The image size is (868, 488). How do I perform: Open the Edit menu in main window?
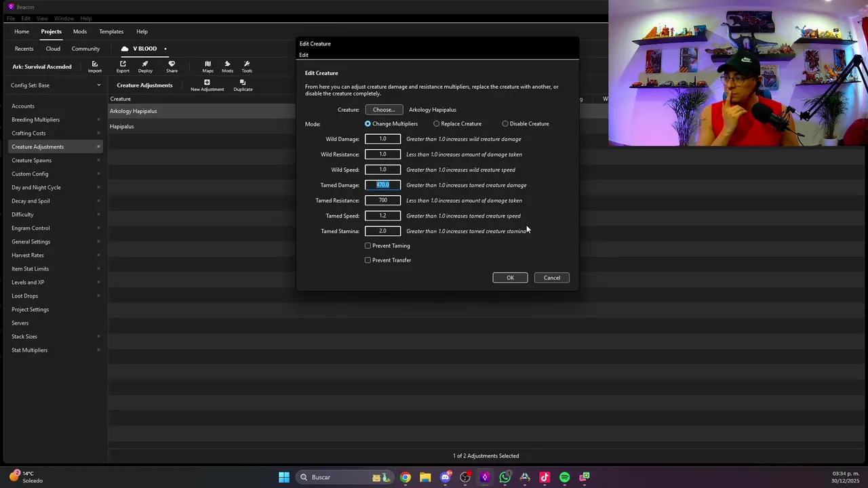pyautogui.click(x=26, y=18)
